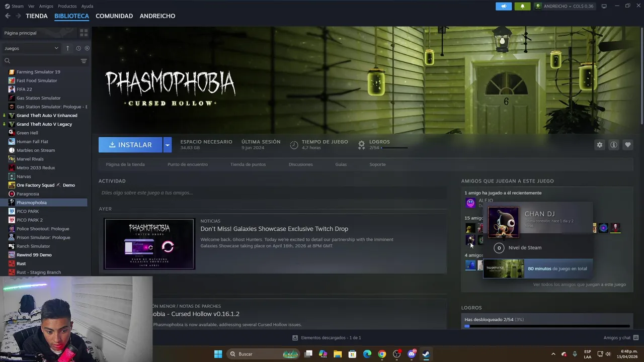The width and height of the screenshot is (644, 362).
Task: Select Gas Station Simulator in the list
Action: (x=39, y=98)
